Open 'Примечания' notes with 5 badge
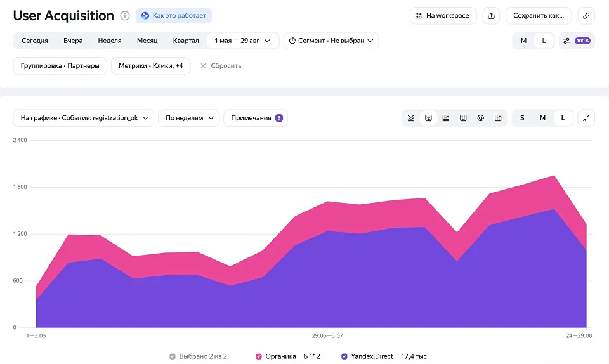 tap(256, 118)
